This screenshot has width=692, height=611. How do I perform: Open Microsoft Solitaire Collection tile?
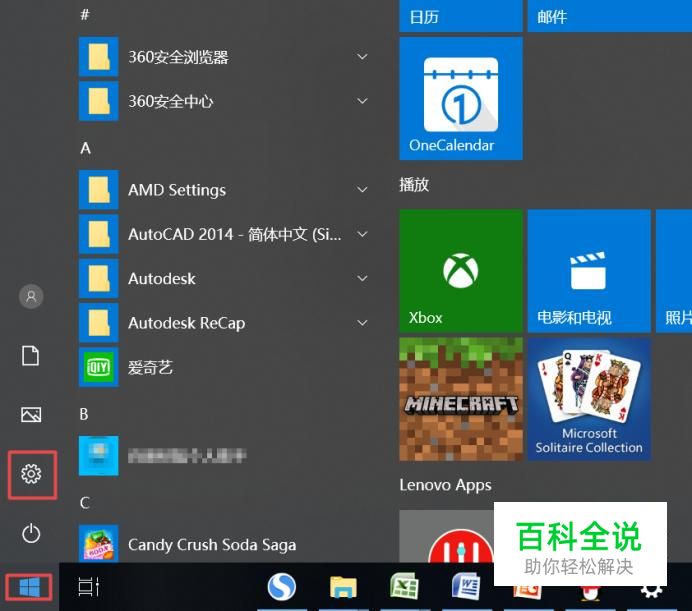pos(589,400)
